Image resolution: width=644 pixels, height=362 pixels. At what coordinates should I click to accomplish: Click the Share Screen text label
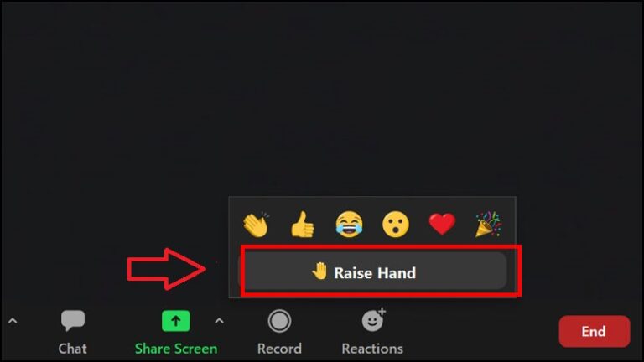tap(176, 349)
